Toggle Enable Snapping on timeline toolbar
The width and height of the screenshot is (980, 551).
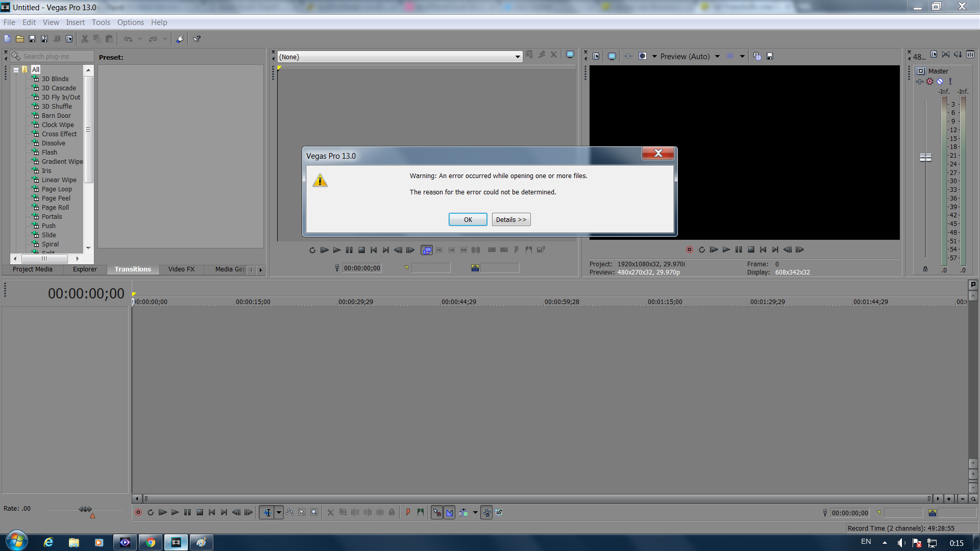(x=437, y=513)
